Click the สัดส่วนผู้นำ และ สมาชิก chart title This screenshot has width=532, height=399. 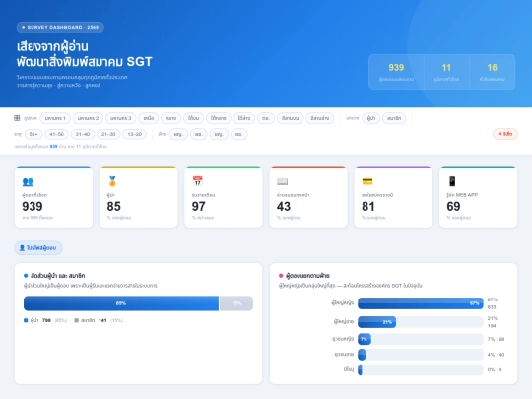pyautogui.click(x=57, y=276)
